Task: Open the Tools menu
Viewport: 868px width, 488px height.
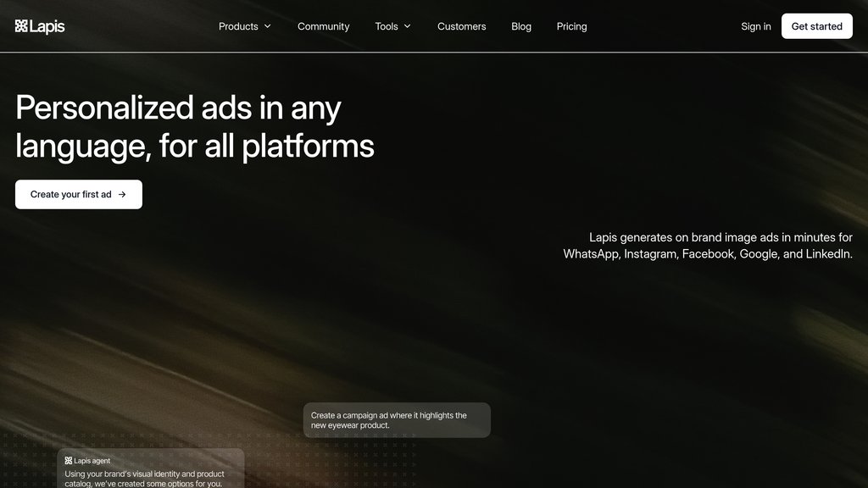Action: pos(387,26)
